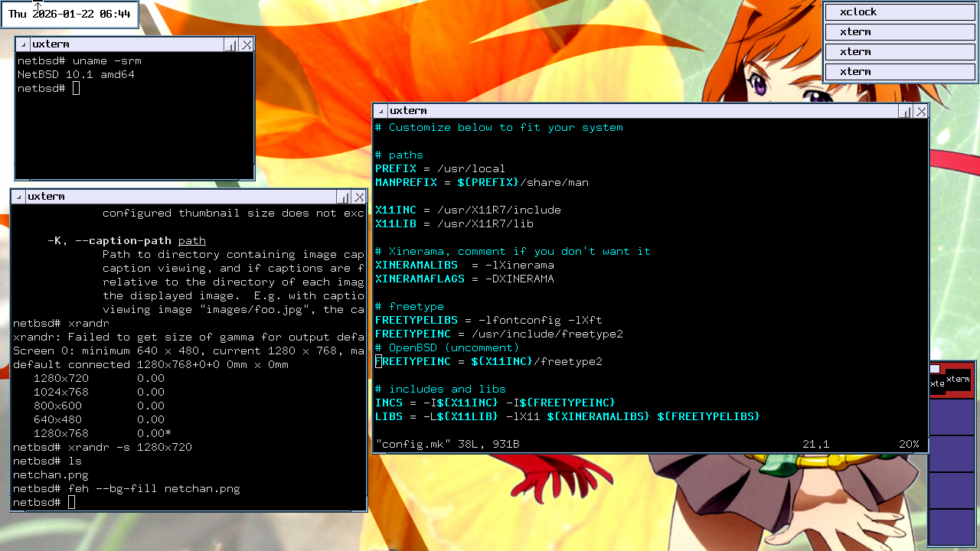Click the 'X11INC = /usr/X11R7/include' line

coord(468,210)
